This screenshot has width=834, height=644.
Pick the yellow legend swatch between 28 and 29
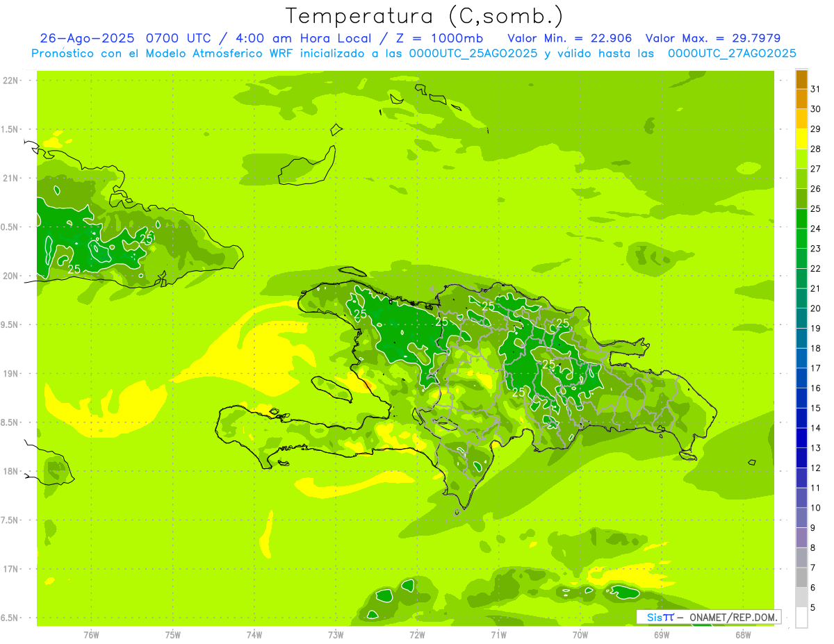tap(801, 138)
